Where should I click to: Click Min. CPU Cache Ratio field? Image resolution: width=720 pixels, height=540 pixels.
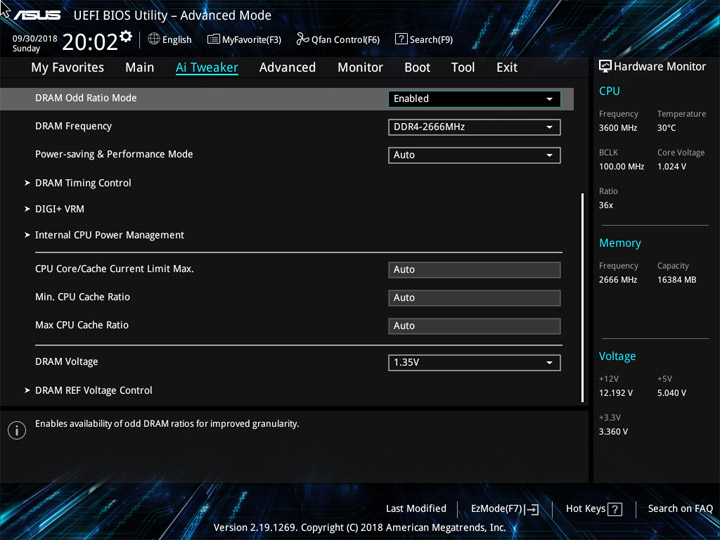click(474, 298)
